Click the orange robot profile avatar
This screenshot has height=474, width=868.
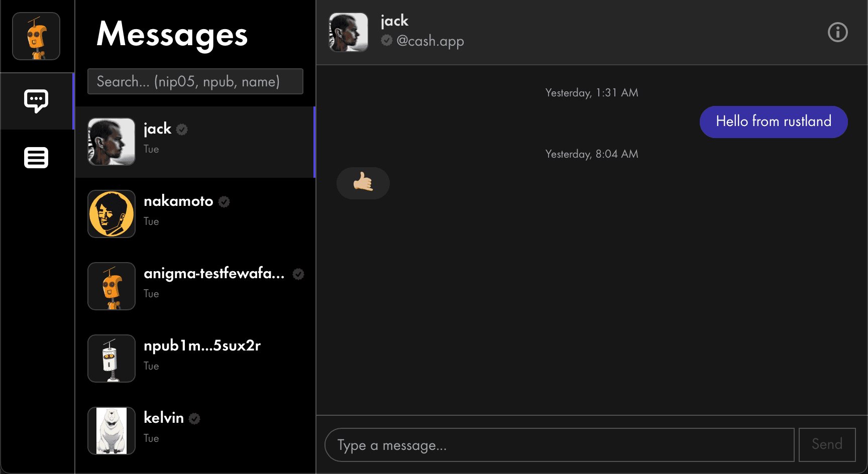tap(36, 36)
